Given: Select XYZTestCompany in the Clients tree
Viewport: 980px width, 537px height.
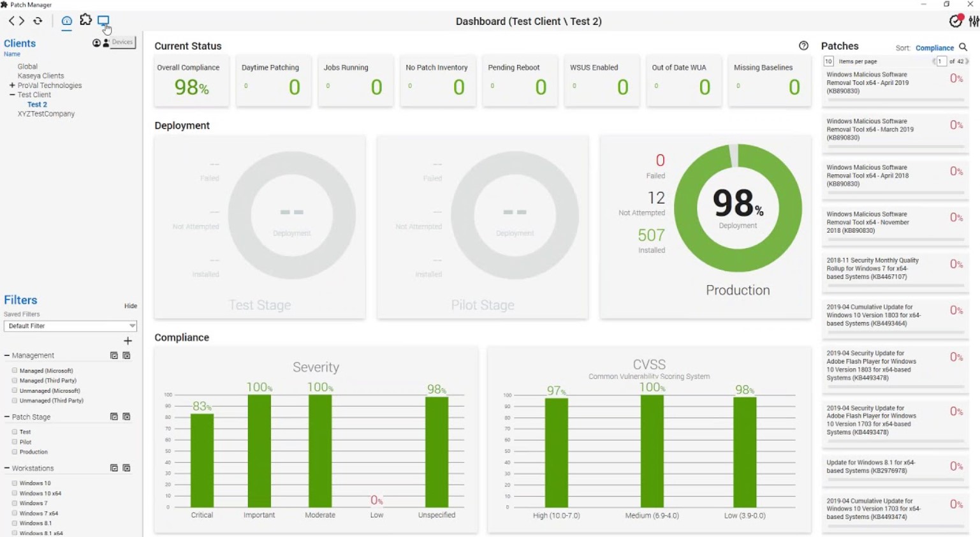Looking at the screenshot, I should tap(46, 114).
